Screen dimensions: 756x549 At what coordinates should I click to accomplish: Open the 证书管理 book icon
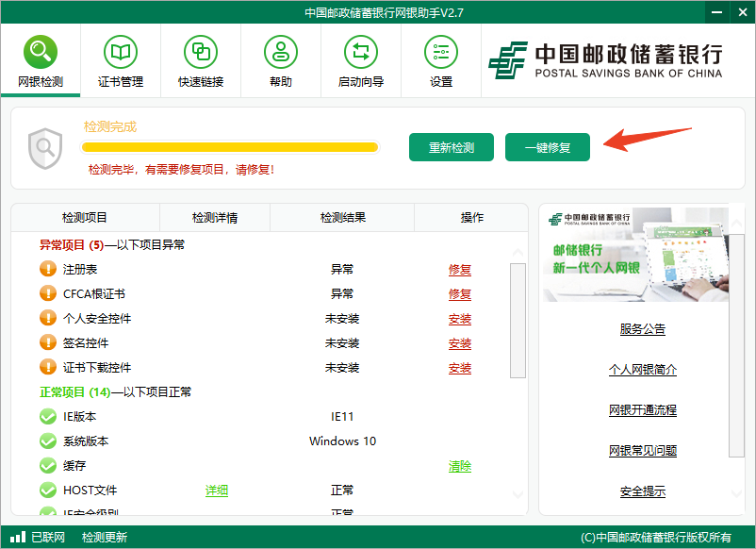[x=121, y=52]
